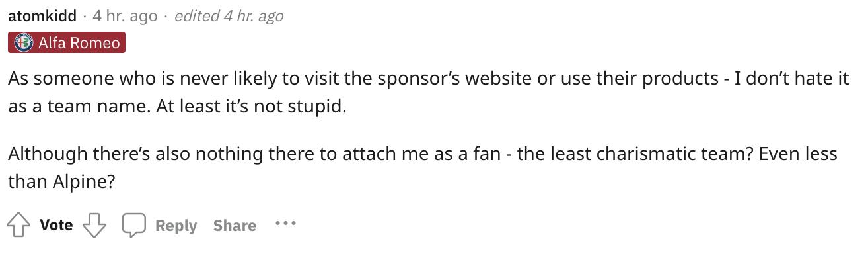This screenshot has width=868, height=262.
Task: Upvote atomkidd's comment
Action: 18,226
